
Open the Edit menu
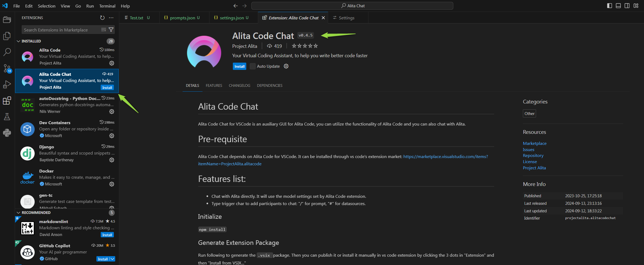29,6
